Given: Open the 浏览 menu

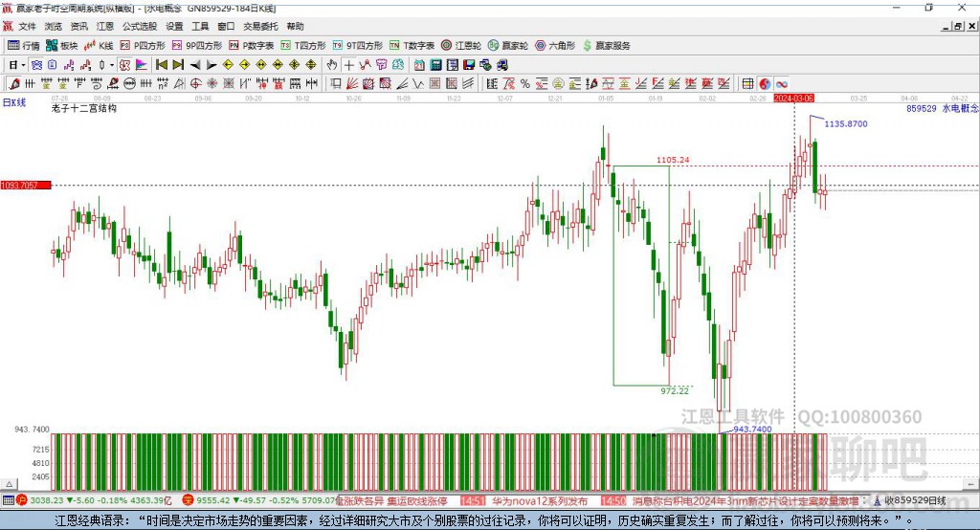Looking at the screenshot, I should (54, 26).
